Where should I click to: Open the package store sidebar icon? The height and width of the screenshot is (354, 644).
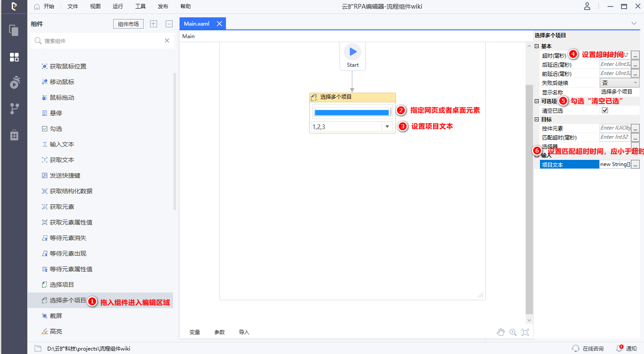click(x=14, y=135)
